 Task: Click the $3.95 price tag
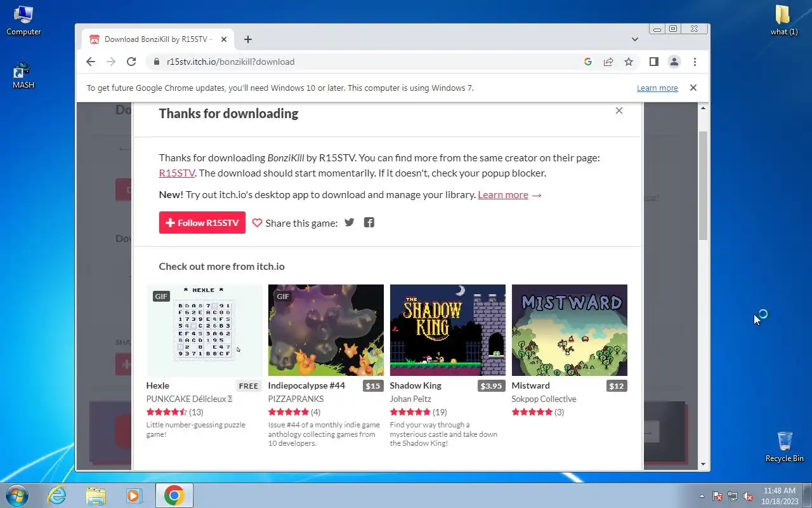[x=491, y=386]
